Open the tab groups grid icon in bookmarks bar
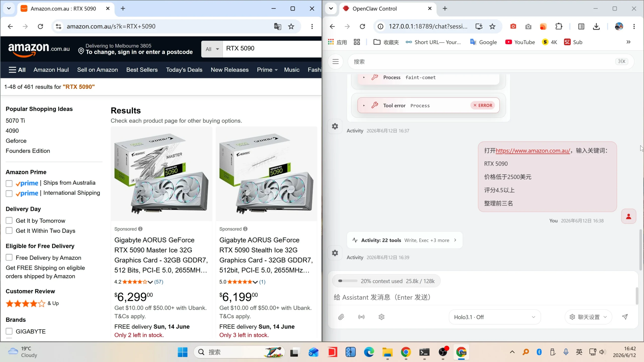This screenshot has height=362, width=644. click(x=357, y=42)
